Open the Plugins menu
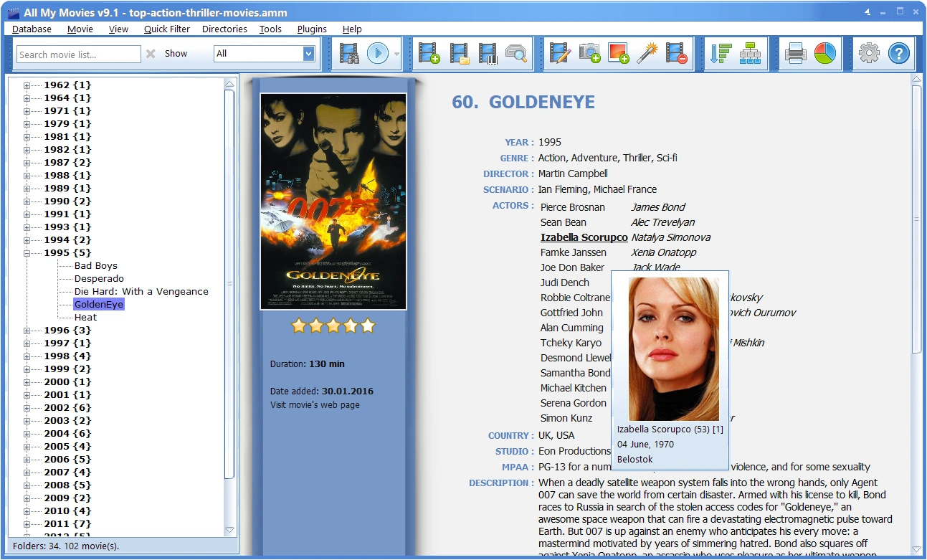The width and height of the screenshot is (927, 560). [x=312, y=29]
